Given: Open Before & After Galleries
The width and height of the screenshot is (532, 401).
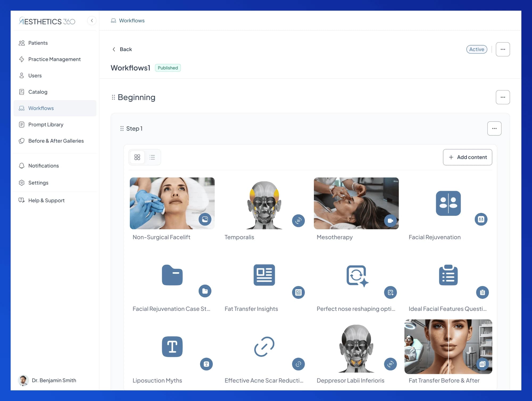Looking at the screenshot, I should [x=55, y=141].
